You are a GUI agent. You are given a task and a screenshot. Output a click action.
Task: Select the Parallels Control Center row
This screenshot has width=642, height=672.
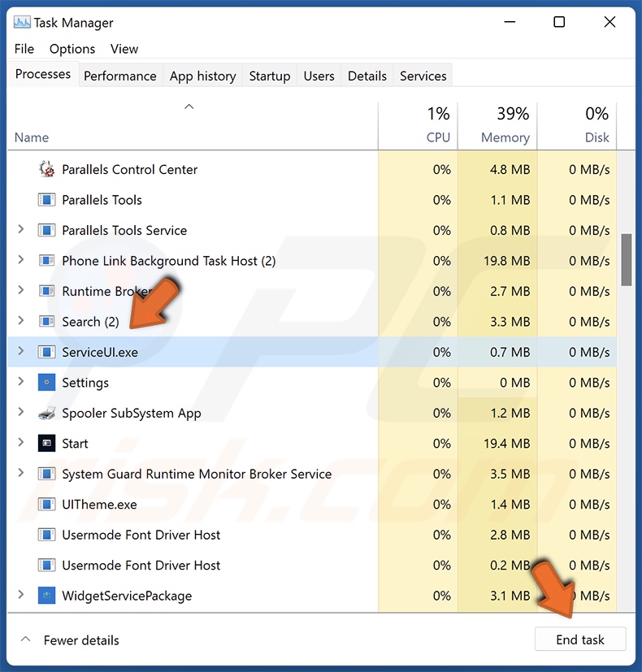pos(312,169)
